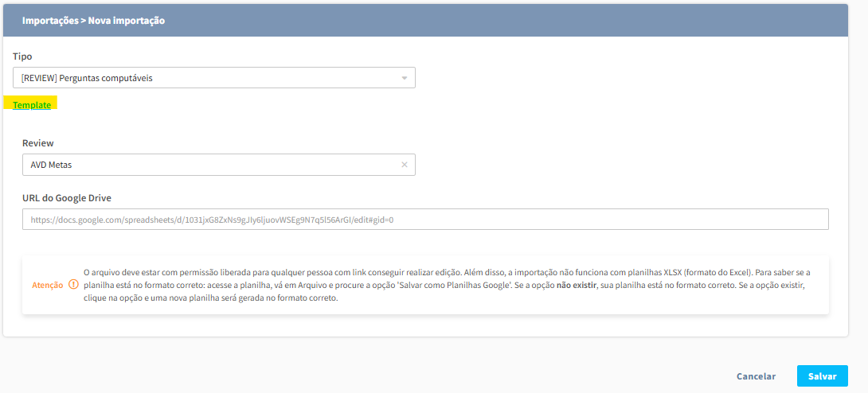
Task: Focus the URL do Google Drive field
Action: point(425,220)
